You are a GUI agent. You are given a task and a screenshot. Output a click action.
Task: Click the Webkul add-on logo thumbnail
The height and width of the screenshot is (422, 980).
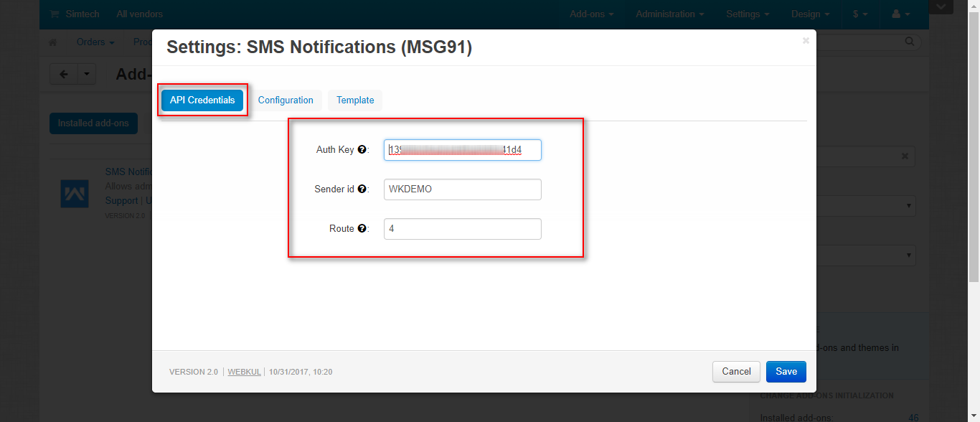[x=75, y=194]
